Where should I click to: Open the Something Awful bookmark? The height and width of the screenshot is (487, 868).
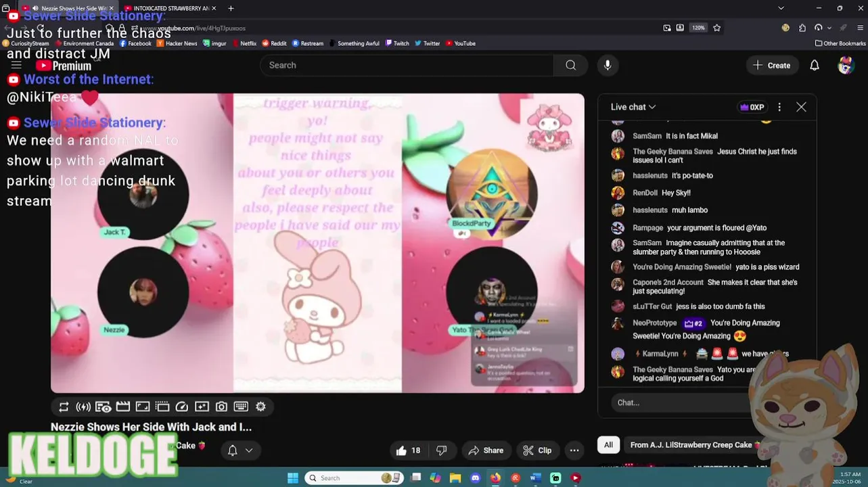(x=354, y=43)
